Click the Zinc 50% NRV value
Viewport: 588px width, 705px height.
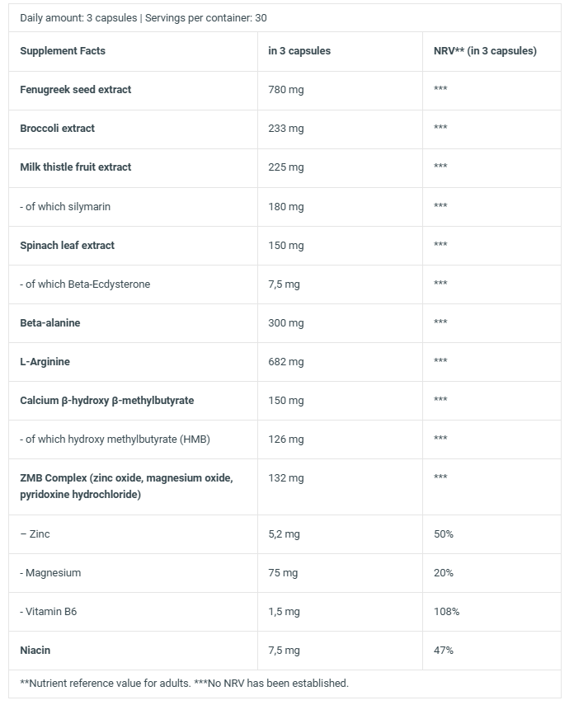point(443,534)
